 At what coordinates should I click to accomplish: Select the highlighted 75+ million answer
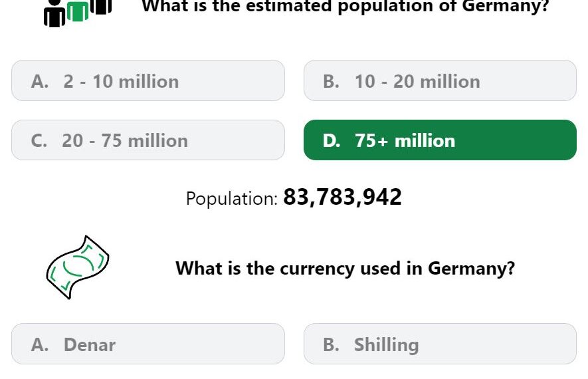pos(440,140)
